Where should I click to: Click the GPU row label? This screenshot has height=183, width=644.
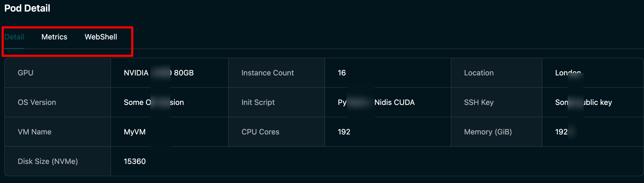point(26,73)
